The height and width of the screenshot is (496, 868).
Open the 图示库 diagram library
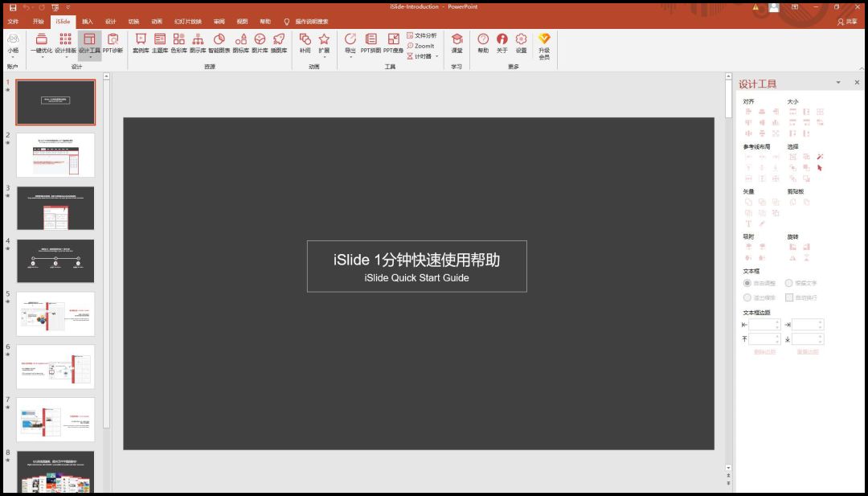[198, 43]
